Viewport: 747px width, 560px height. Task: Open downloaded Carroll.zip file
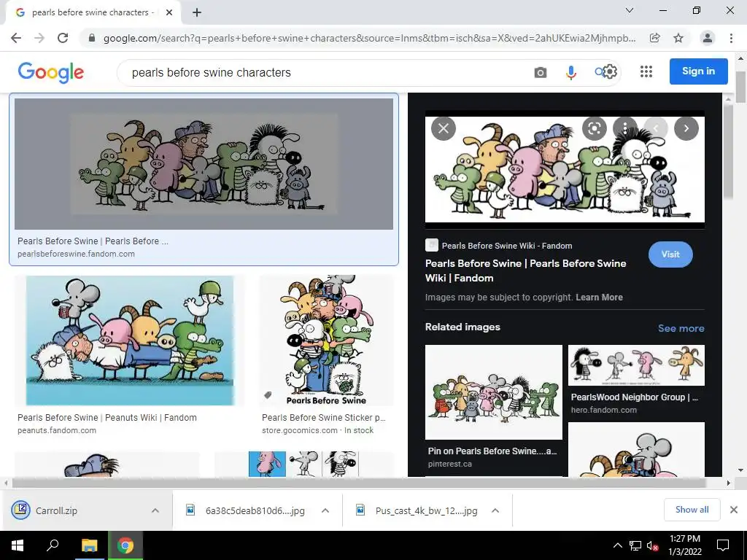point(56,510)
